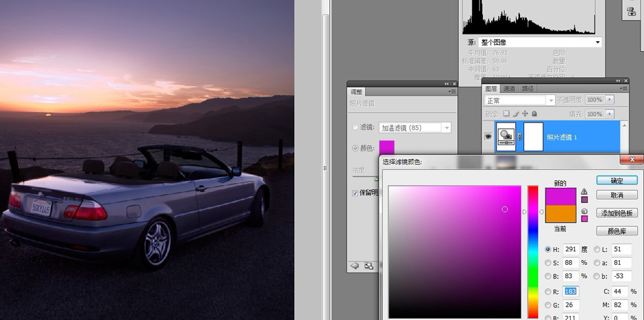644x320 pixels.
Task: Click the S value field showing 88
Action: click(x=571, y=263)
